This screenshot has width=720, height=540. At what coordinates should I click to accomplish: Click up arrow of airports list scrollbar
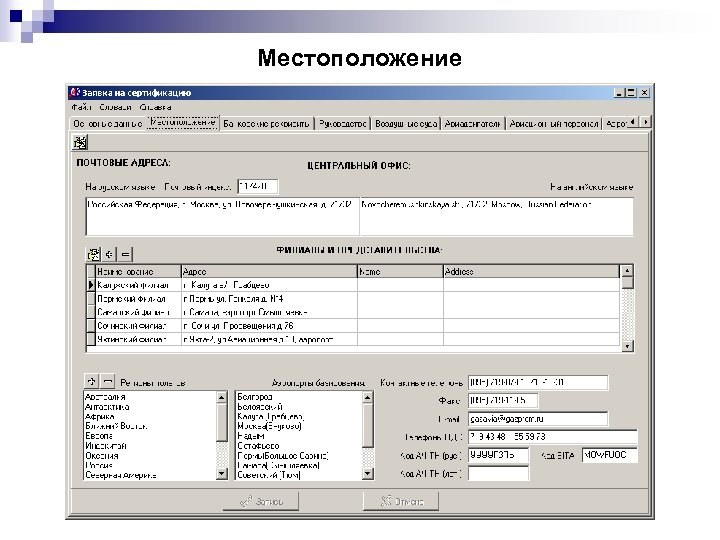[x=368, y=397]
